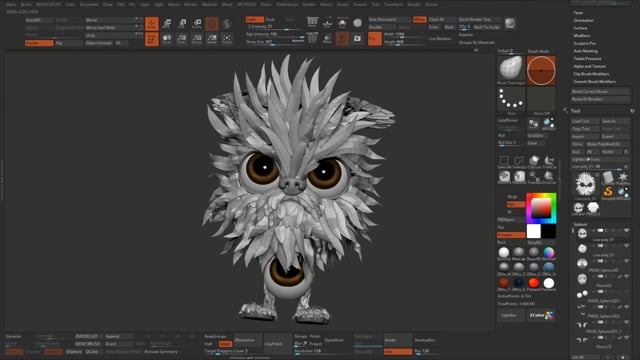
Task: Select the red Flat Color material sphere
Action: click(533, 283)
